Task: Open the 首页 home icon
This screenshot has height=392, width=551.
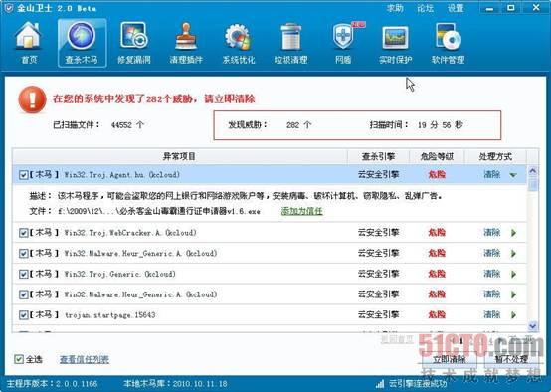Action: coord(29,42)
